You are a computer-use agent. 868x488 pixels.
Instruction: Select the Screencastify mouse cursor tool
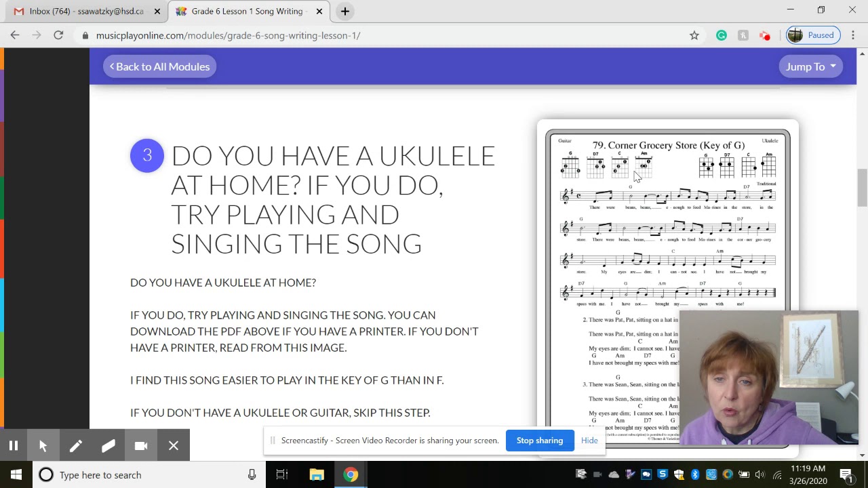(x=43, y=445)
